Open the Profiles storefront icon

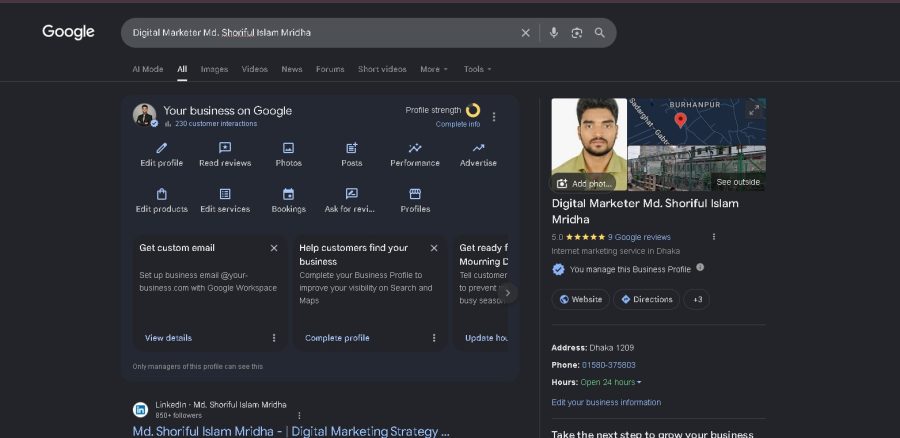(x=415, y=194)
